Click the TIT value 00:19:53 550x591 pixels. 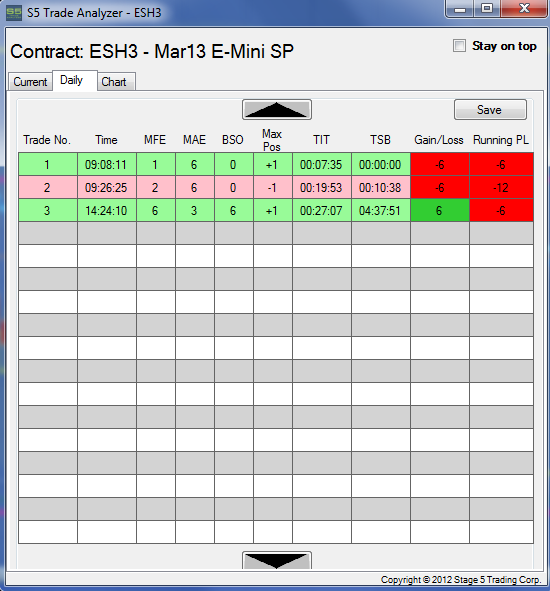coord(322,187)
